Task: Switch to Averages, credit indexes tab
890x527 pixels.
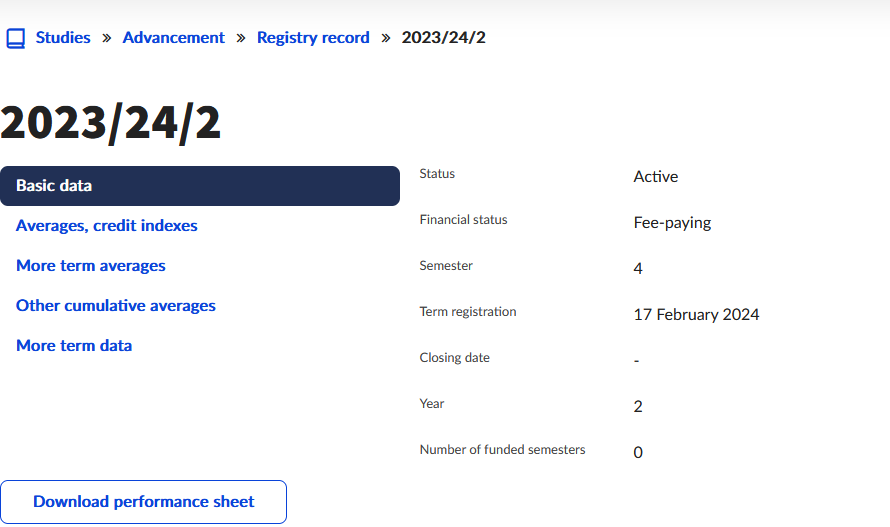Action: click(107, 226)
